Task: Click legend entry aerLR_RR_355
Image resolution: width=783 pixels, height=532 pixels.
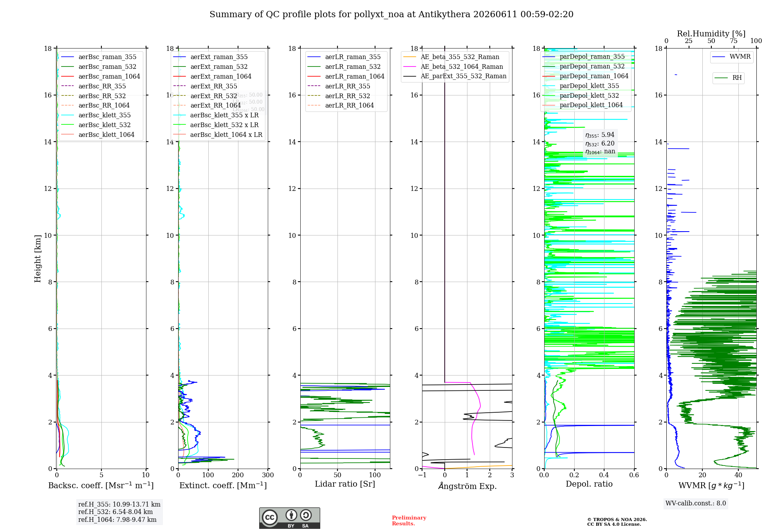Action: pos(339,86)
